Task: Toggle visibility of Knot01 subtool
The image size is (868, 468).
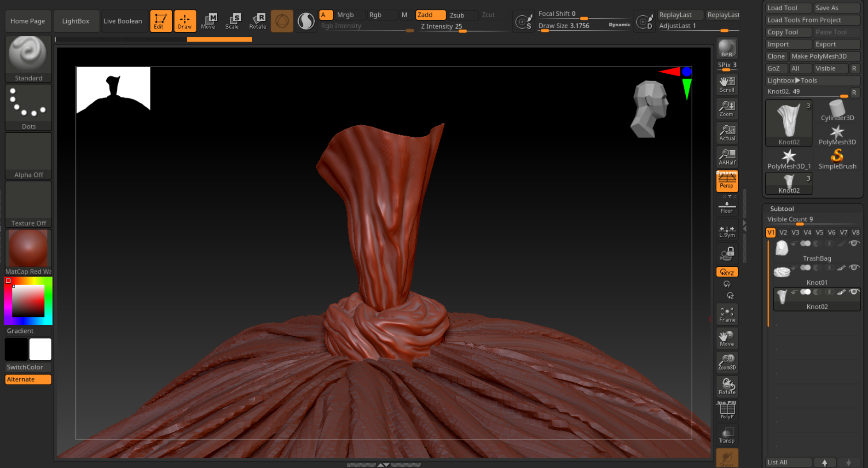Action: (854, 268)
